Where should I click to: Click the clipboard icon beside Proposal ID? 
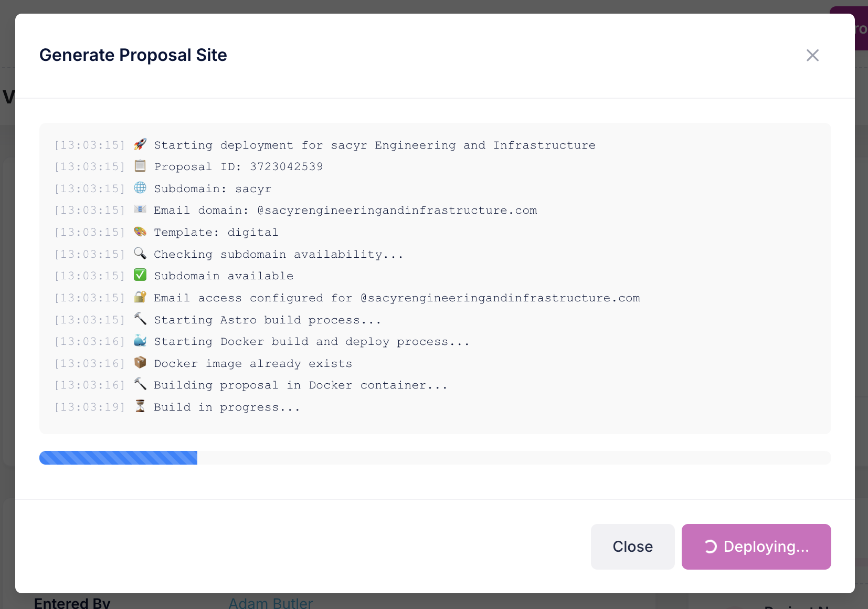click(140, 166)
